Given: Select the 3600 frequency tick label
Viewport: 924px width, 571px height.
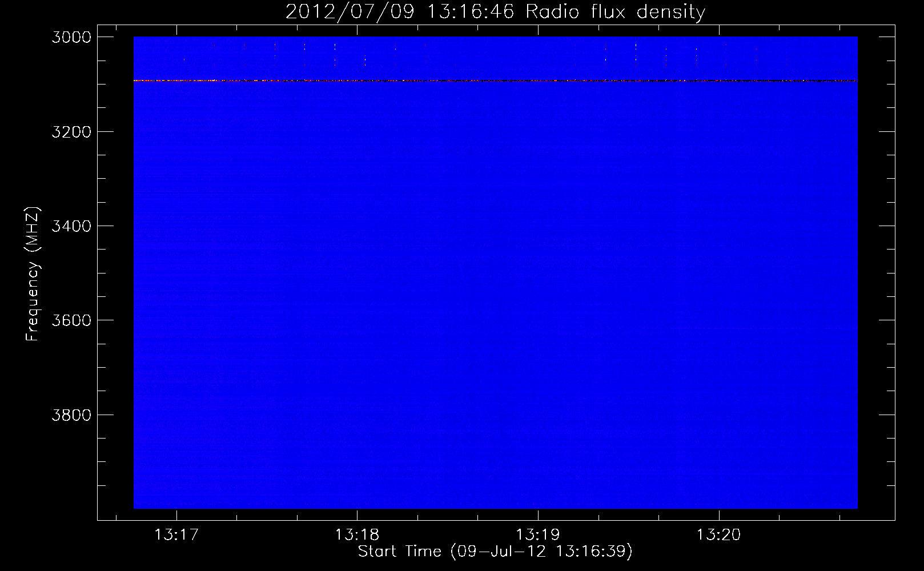Looking at the screenshot, I should point(71,320).
